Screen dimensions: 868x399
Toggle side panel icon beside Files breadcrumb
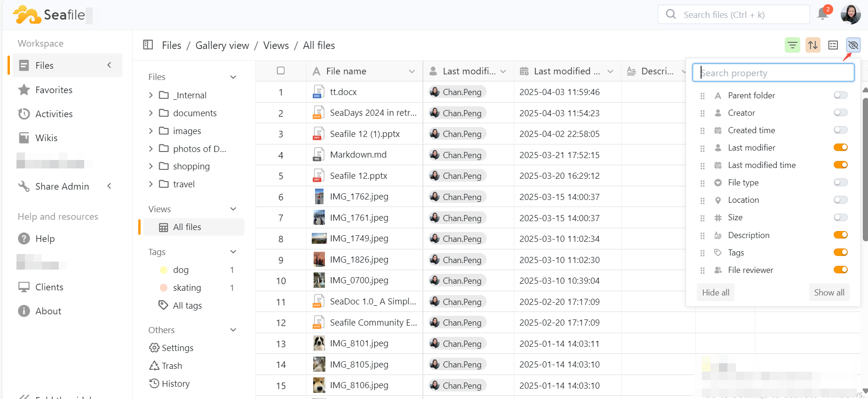[148, 45]
